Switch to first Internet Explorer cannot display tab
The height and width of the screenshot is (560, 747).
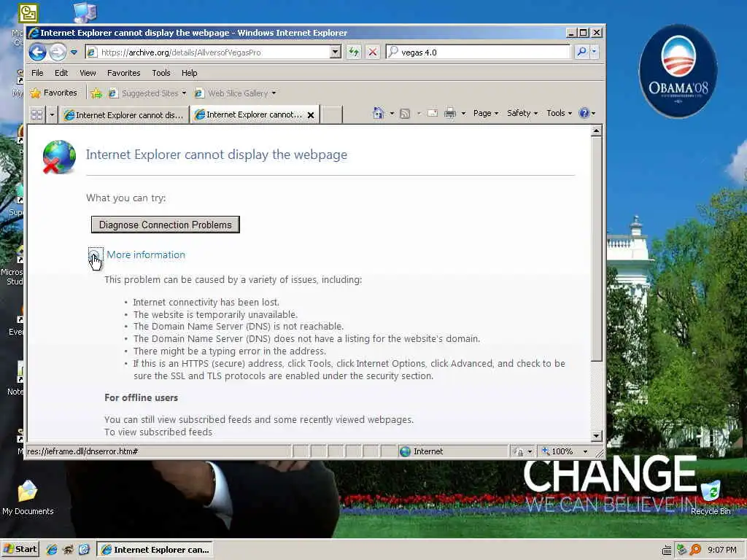tap(124, 114)
